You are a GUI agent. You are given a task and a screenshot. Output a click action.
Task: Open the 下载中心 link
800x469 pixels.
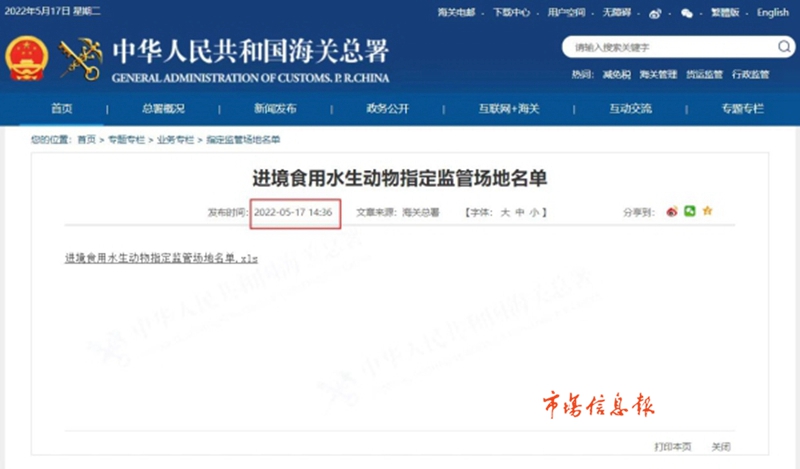511,12
